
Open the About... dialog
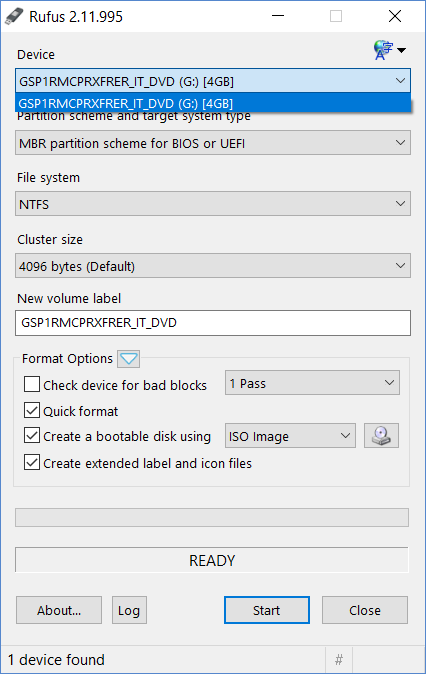pos(59,610)
